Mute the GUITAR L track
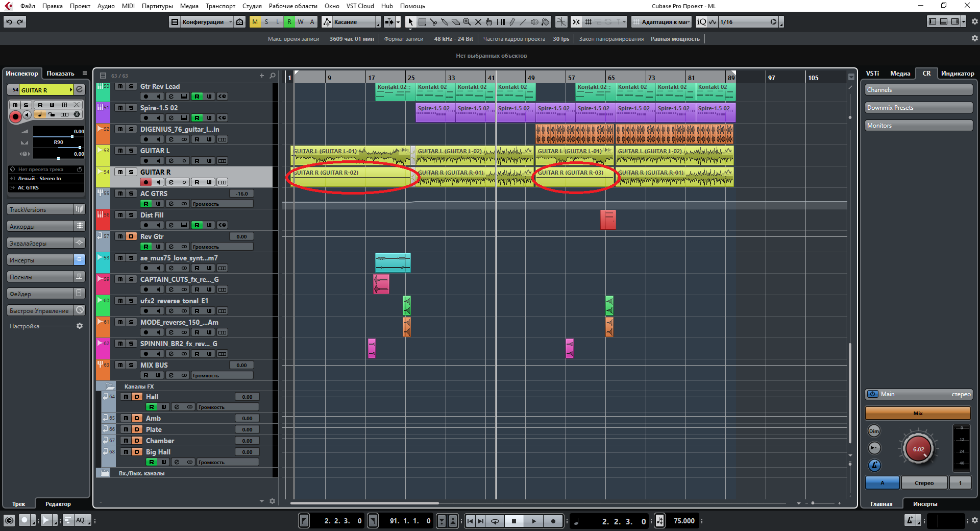980x531 pixels. point(120,151)
